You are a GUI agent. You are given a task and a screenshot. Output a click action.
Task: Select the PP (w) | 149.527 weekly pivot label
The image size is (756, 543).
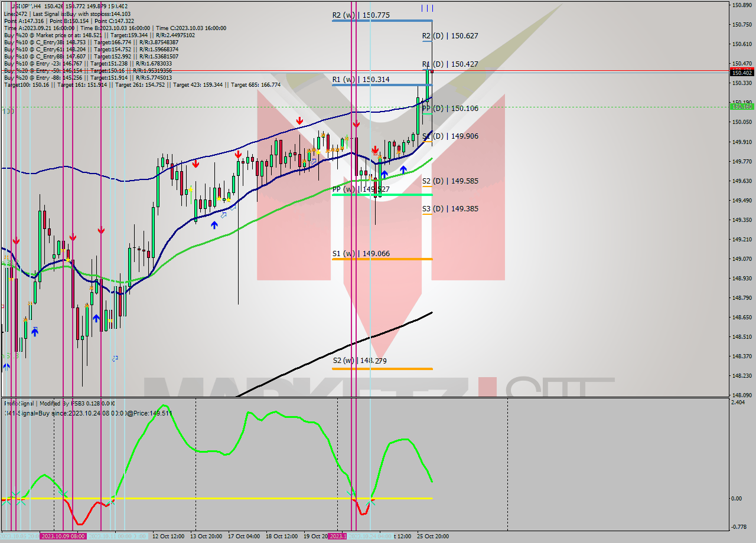361,189
